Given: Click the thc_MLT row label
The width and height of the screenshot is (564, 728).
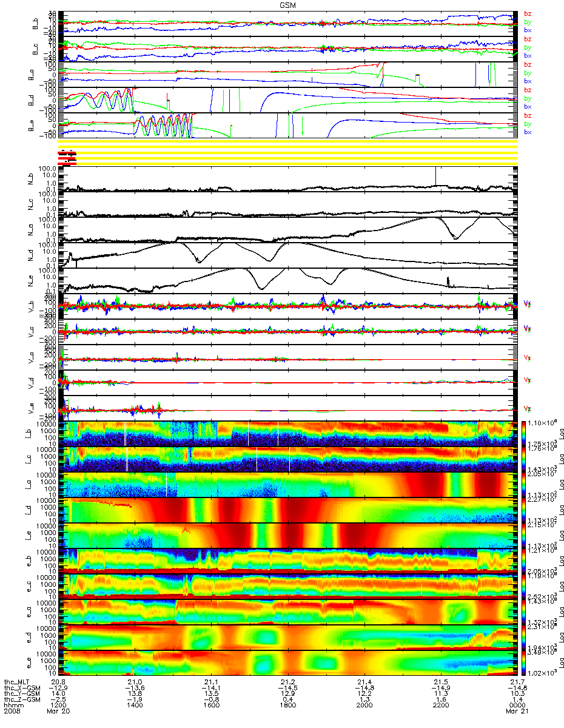Looking at the screenshot, I should [18, 683].
